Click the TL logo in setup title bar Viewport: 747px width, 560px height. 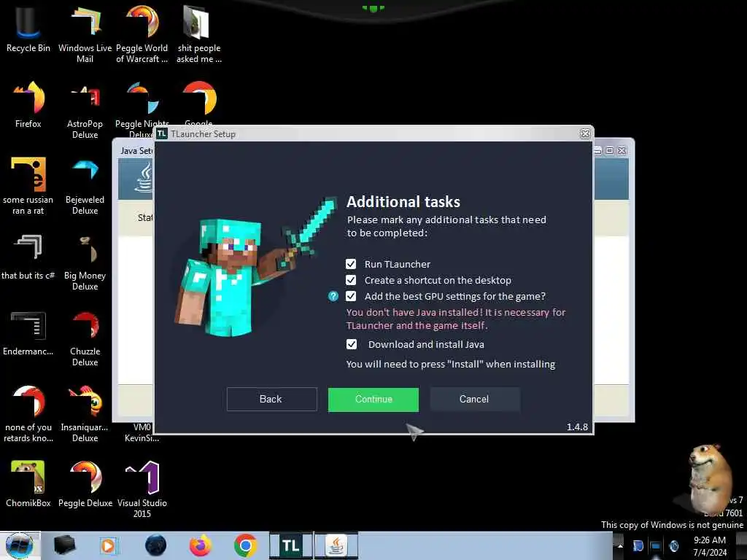coord(162,134)
